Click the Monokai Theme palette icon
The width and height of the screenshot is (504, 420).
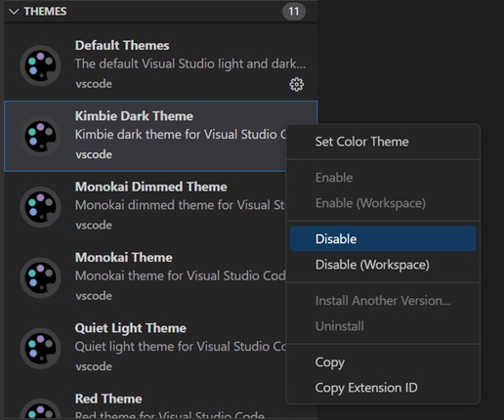tap(40, 277)
